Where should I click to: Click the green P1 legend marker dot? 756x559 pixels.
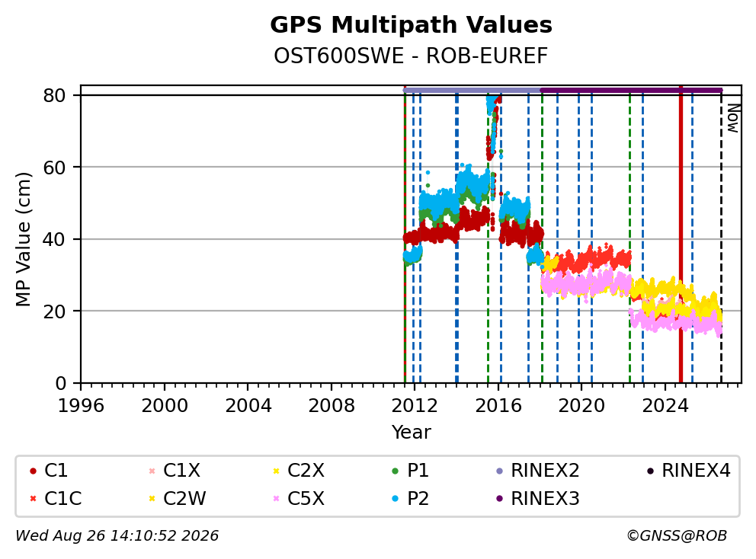396,471
